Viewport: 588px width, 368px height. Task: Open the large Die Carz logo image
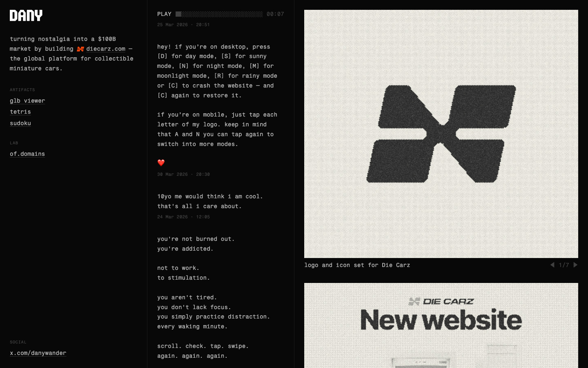pyautogui.click(x=441, y=134)
